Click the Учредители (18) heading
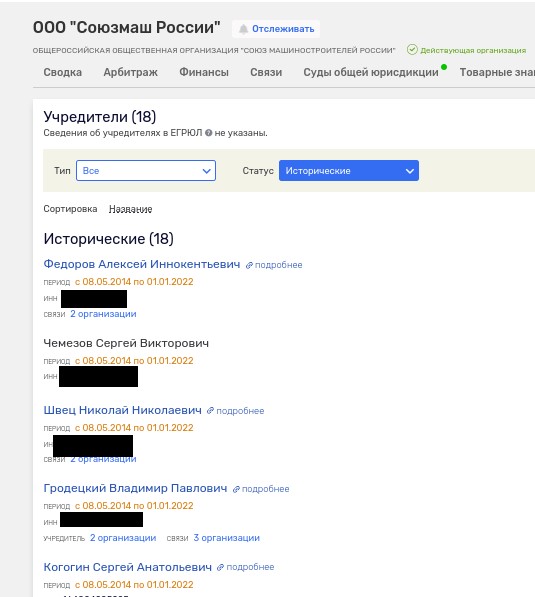535x597 pixels. click(100, 117)
